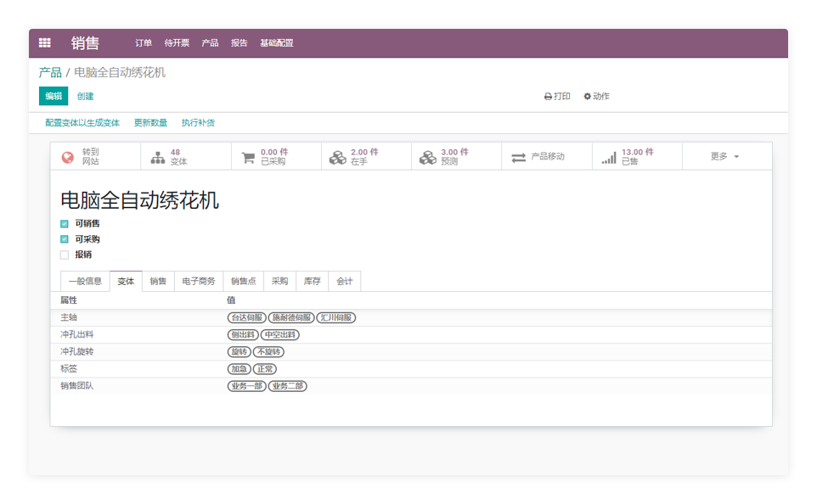Open the 基础配置 menu
The height and width of the screenshot is (504, 817).
pos(276,43)
